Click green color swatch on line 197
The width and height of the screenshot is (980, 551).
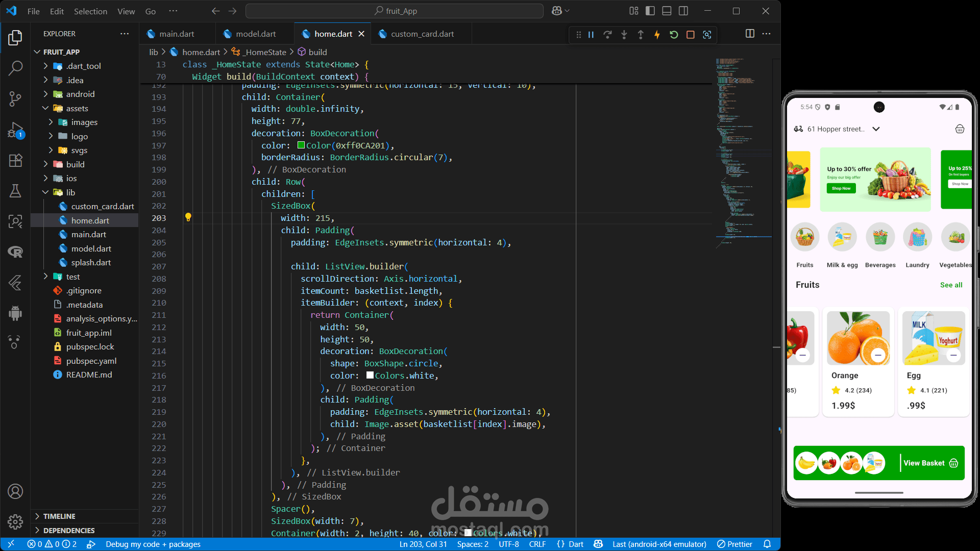point(301,145)
